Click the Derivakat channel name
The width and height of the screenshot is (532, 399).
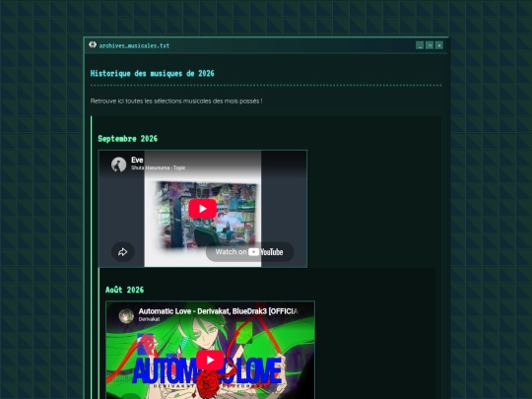pos(149,319)
